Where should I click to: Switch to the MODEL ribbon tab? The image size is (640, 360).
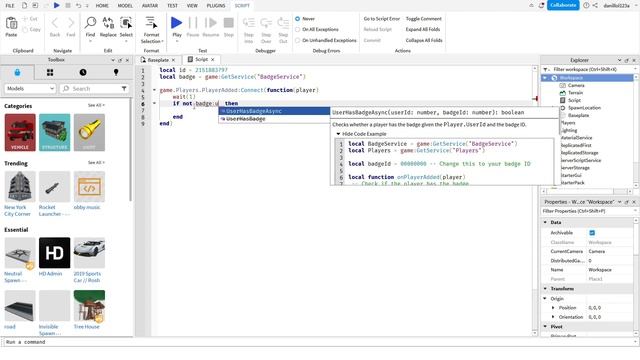coord(125,6)
